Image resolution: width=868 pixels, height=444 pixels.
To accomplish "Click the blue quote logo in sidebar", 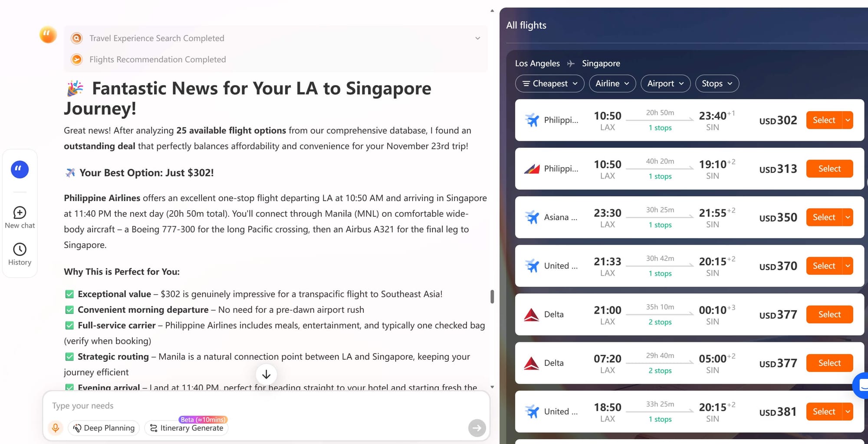I will 20,169.
